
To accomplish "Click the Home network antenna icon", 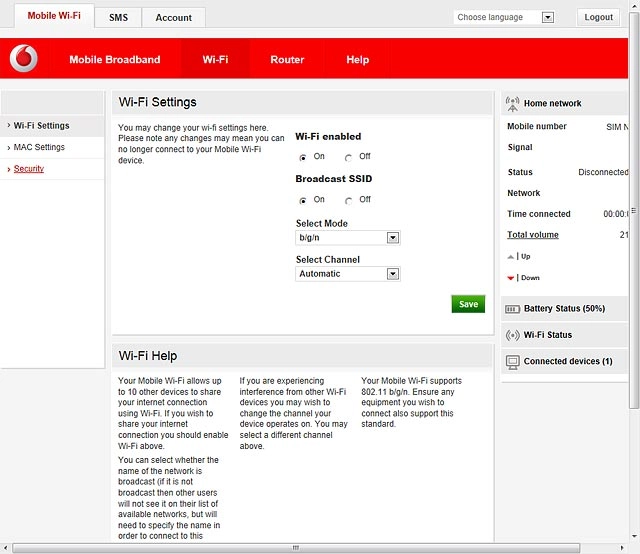I will pos(512,104).
